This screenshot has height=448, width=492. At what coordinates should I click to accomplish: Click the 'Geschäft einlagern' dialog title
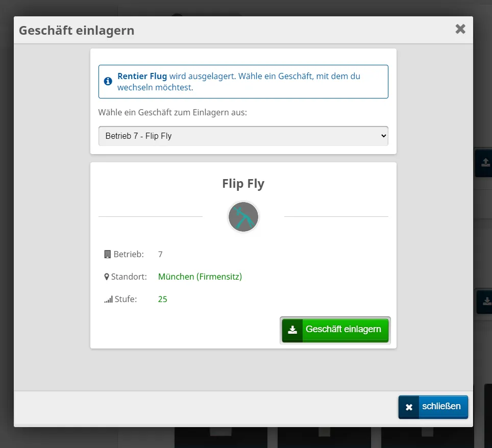77,30
